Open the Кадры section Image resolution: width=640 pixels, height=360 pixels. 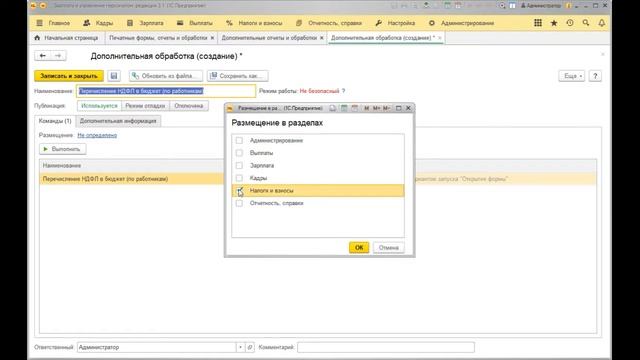coord(98,23)
